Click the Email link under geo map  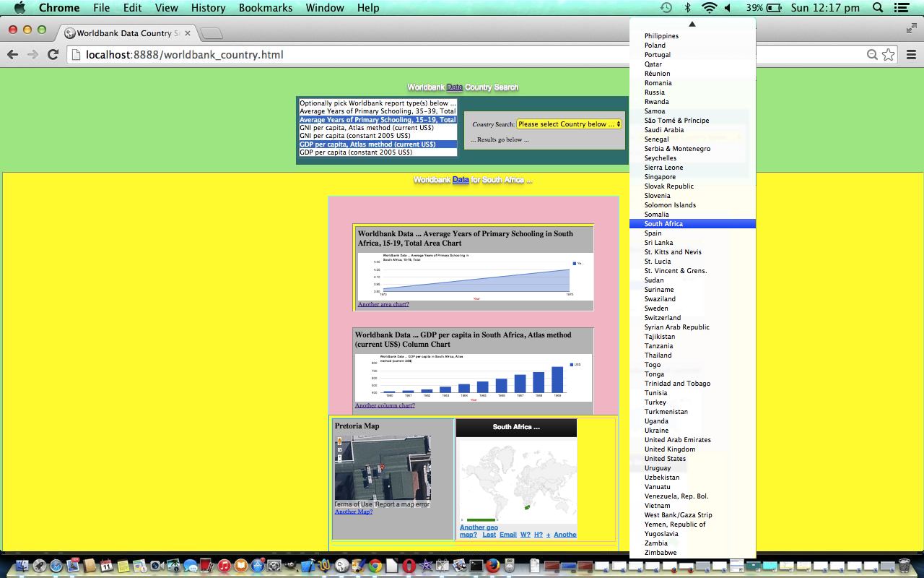pos(508,535)
